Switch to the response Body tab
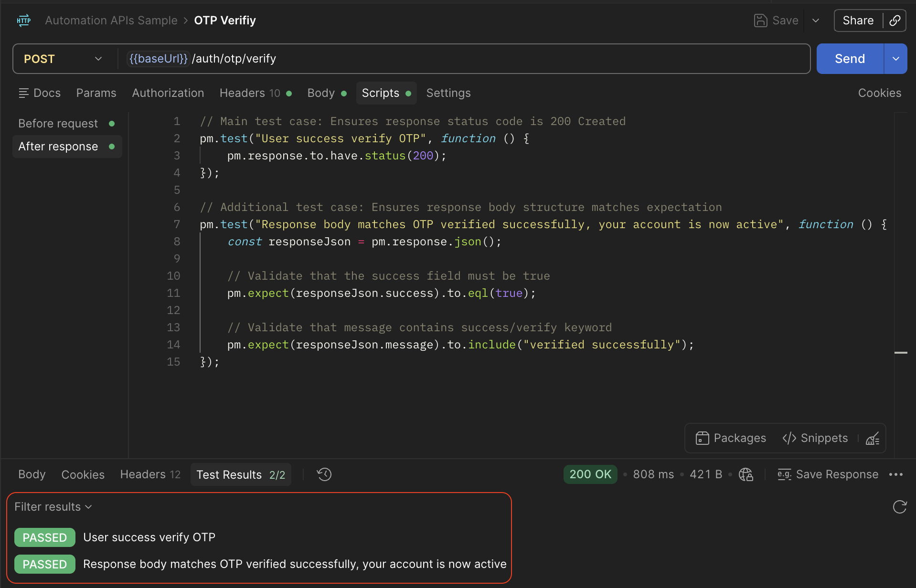Image resolution: width=916 pixels, height=588 pixels. coord(32,474)
